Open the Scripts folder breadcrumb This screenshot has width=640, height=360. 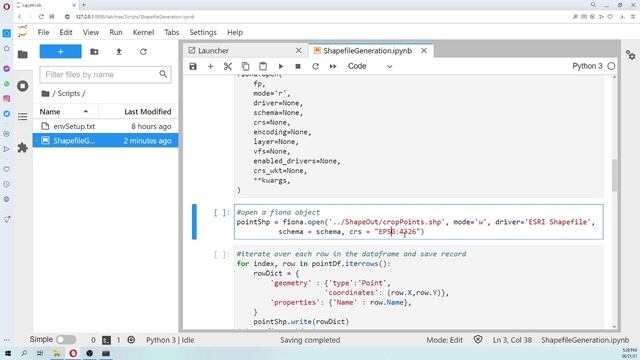pos(69,93)
